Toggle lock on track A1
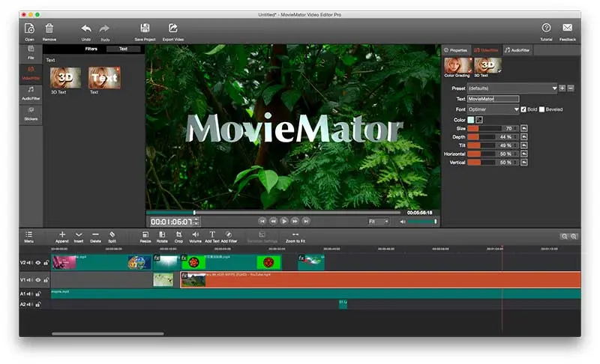The width and height of the screenshot is (600, 364). pyautogui.click(x=38, y=294)
